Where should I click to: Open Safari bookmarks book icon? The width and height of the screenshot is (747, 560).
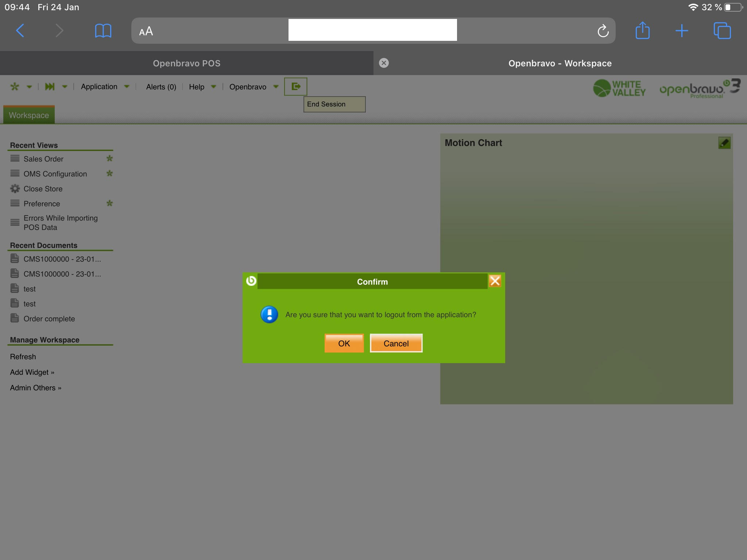tap(103, 31)
